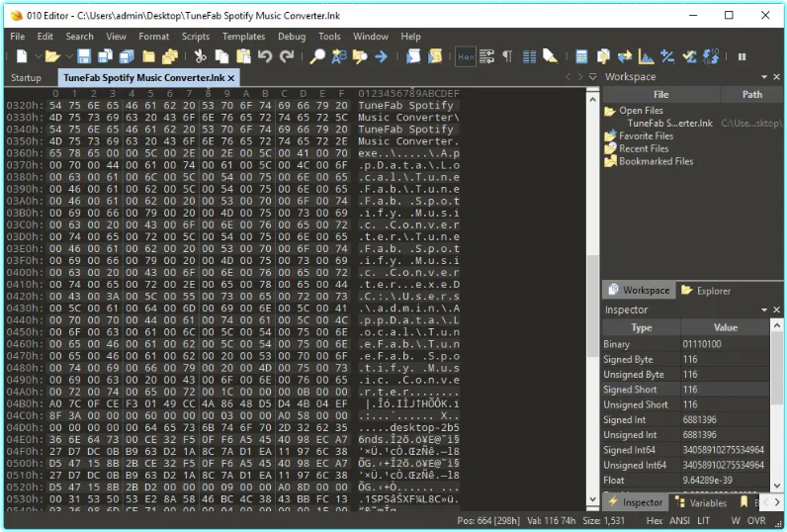Click the Redo arrow icon
787x532 pixels.
click(x=287, y=56)
